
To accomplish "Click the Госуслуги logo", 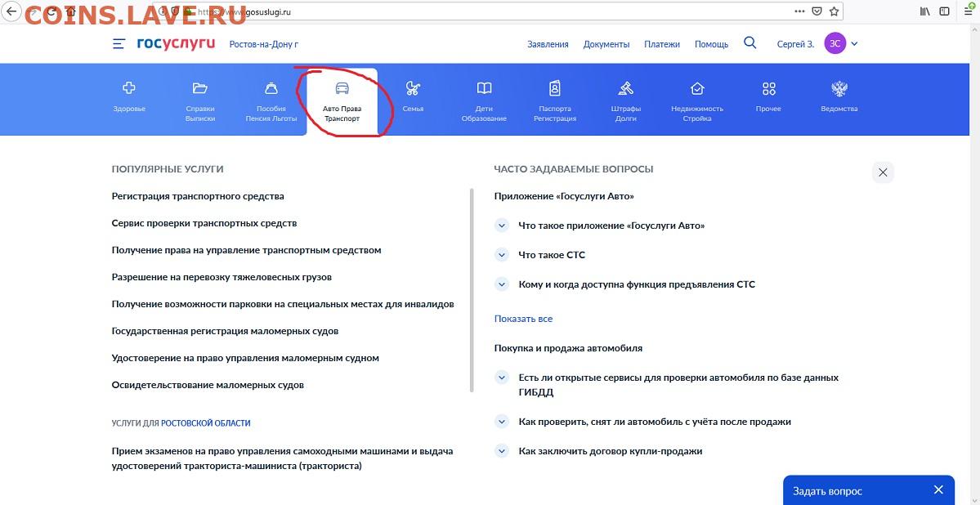I will 177,44.
